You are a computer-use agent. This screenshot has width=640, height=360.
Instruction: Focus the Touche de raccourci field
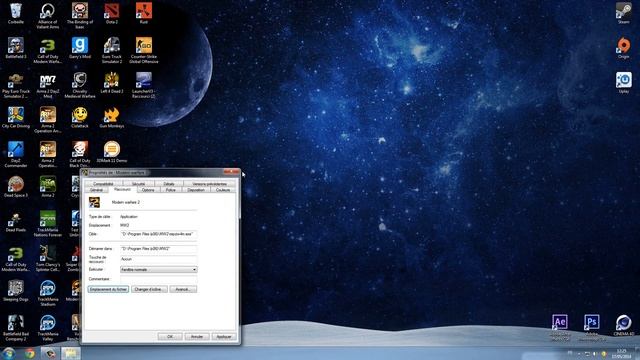pyautogui.click(x=159, y=259)
